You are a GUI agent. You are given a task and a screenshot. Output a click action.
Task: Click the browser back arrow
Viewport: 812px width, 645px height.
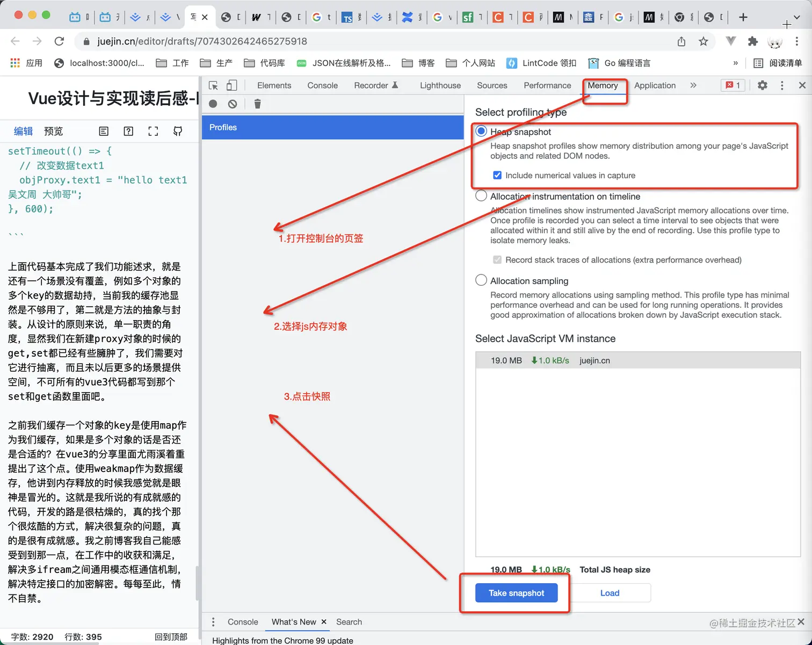pos(15,41)
